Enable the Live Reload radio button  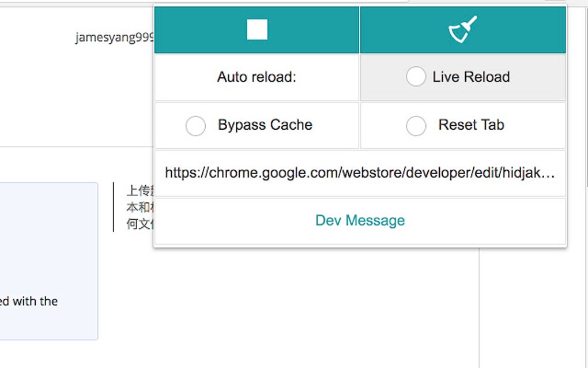click(x=416, y=77)
